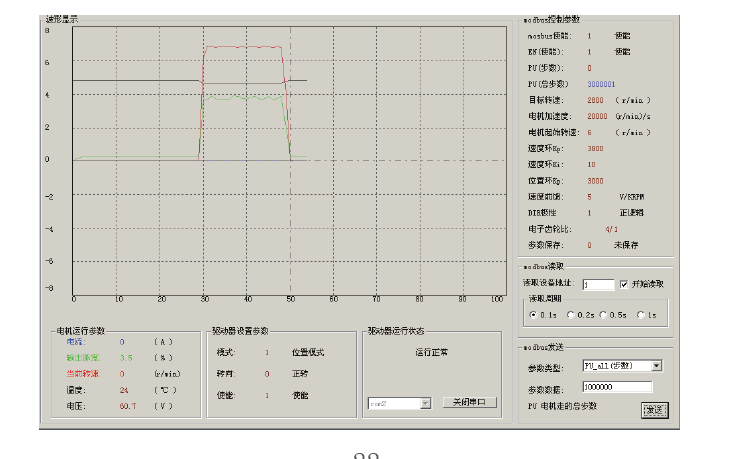
Task: Click the 目标转速 value 2800
Action: point(595,100)
